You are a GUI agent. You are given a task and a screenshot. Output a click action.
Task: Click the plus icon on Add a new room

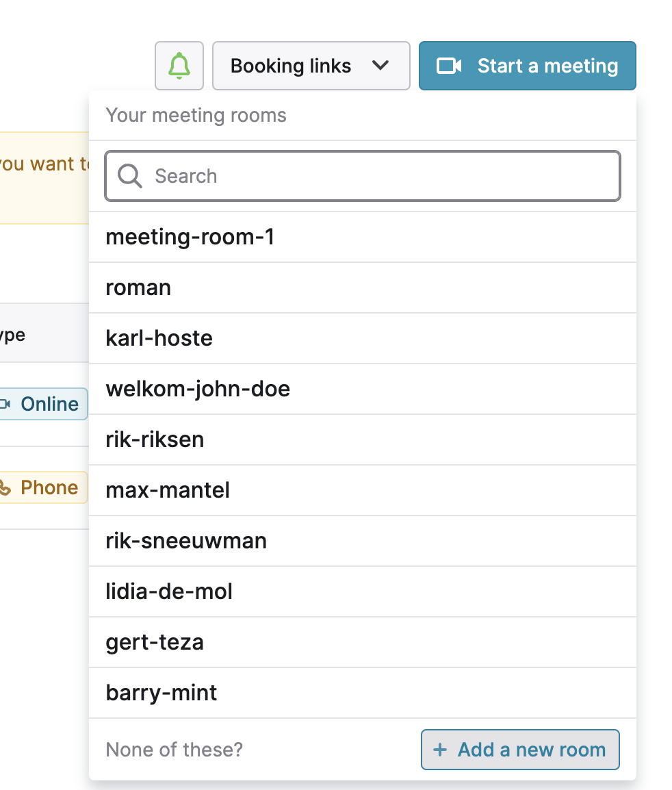click(440, 750)
